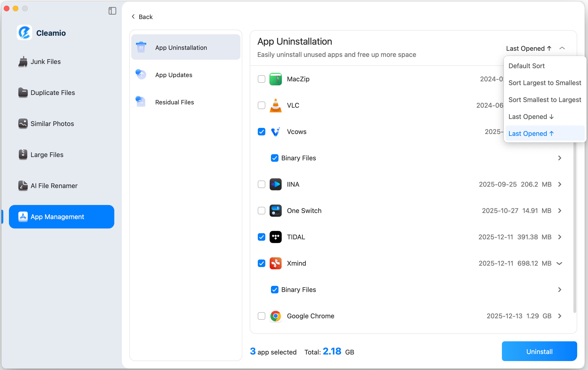The image size is (588, 370).
Task: Select the Large Files tool
Action: click(x=47, y=155)
